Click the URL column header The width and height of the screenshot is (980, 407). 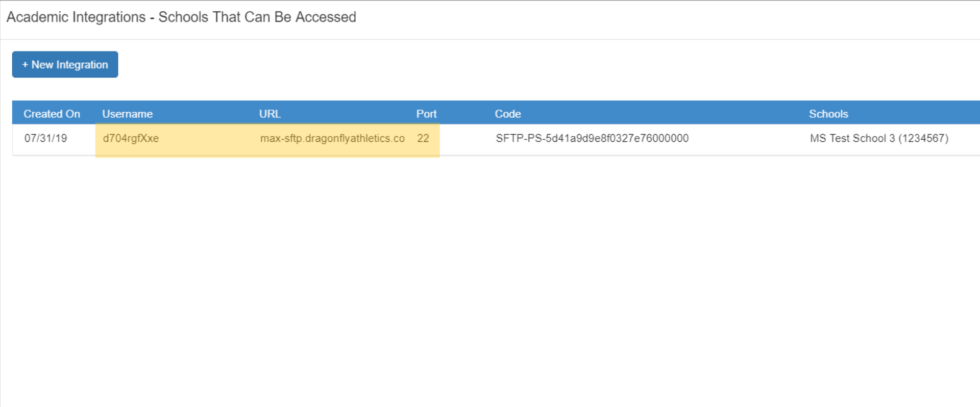269,114
